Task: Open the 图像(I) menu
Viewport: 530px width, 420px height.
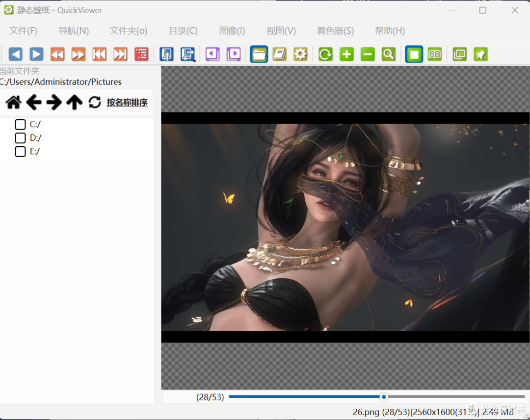Action: click(x=232, y=31)
